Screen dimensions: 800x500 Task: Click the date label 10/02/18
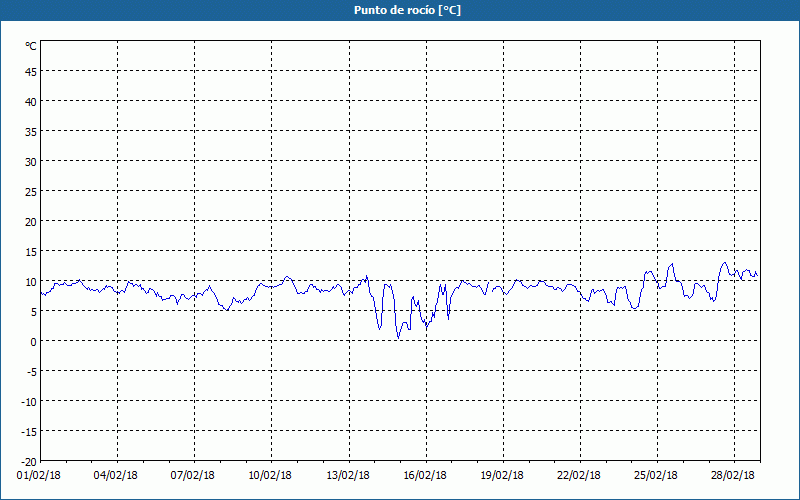click(x=270, y=476)
